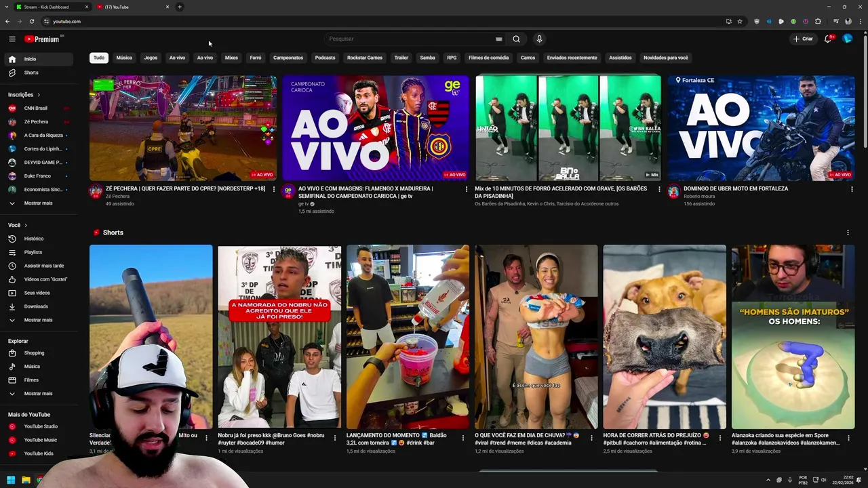
Task: Go back in the browser
Action: coord(8,21)
